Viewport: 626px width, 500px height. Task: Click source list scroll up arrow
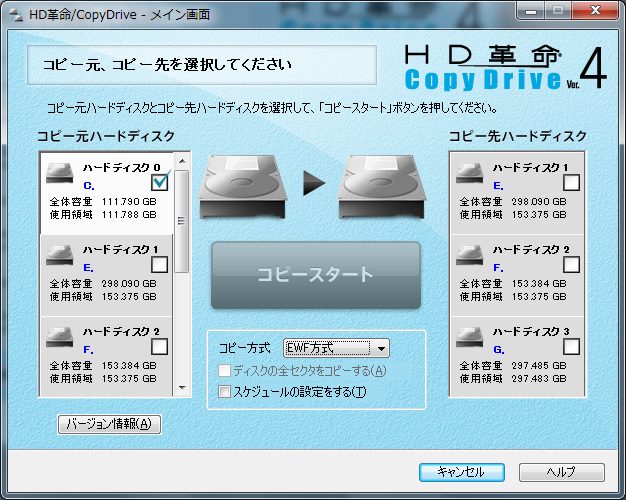pos(182,161)
